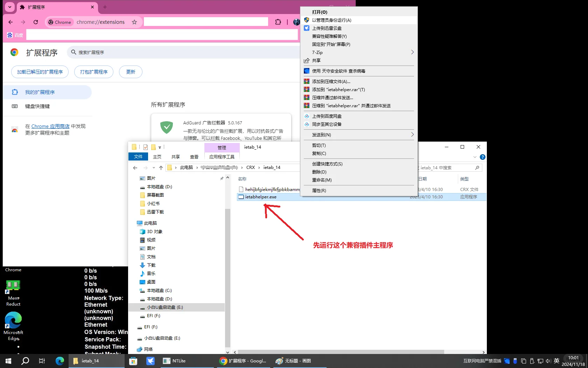Viewport: 588px width, 368px height.
Task: Click 此电脑 in the address breadcrumb
Action: pos(186,168)
